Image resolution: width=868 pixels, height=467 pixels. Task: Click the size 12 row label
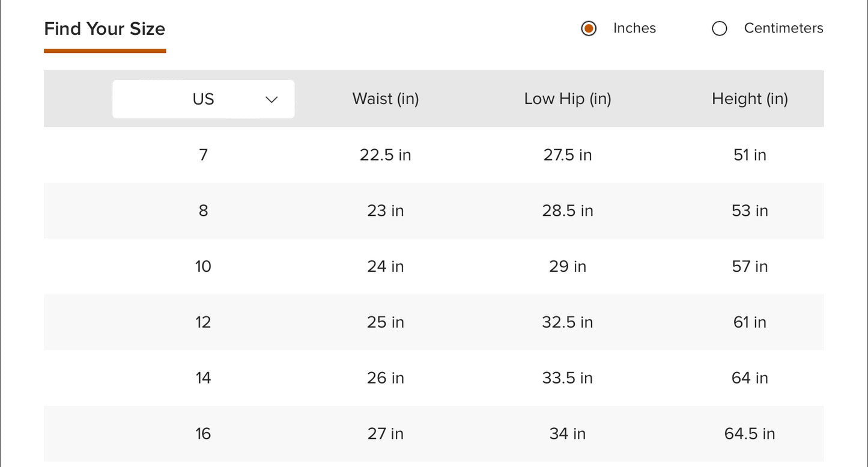[204, 322]
